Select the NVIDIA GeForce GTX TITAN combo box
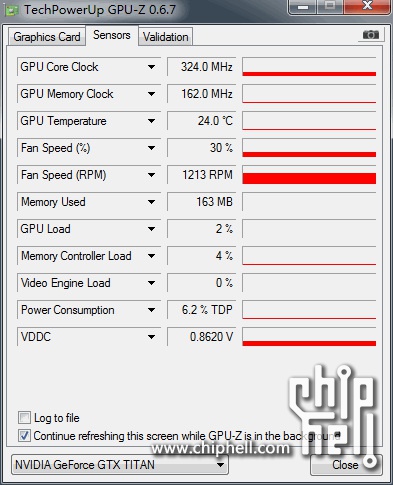Viewport: 393px width, 485px height. (120, 464)
